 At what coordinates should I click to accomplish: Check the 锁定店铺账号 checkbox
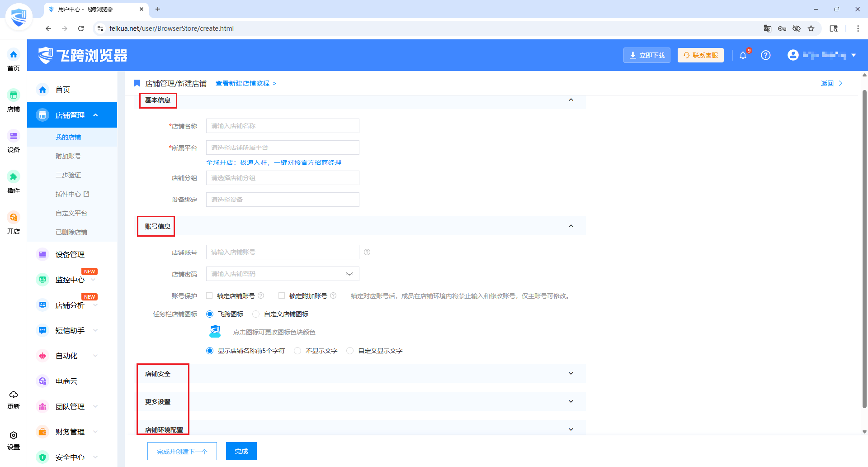click(x=209, y=296)
